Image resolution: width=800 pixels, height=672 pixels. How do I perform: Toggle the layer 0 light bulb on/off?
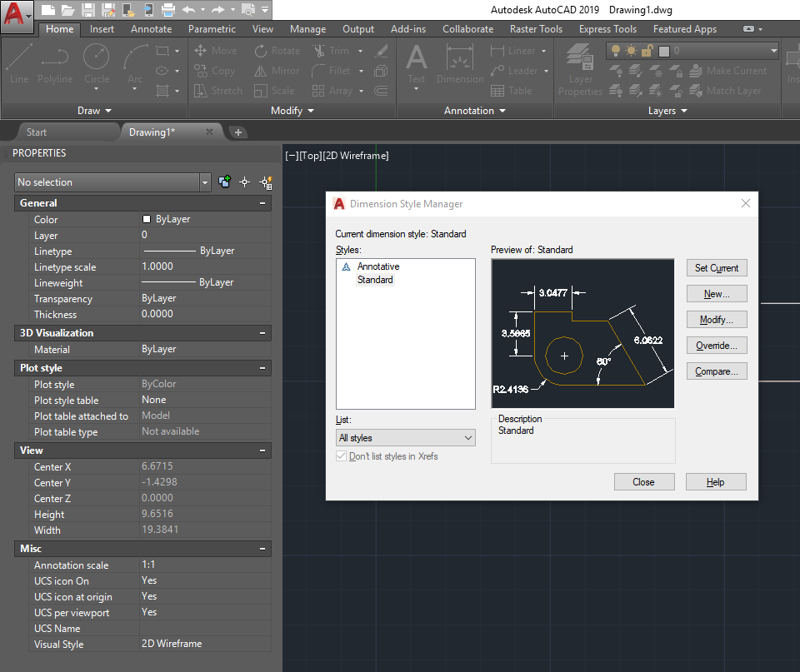click(617, 51)
